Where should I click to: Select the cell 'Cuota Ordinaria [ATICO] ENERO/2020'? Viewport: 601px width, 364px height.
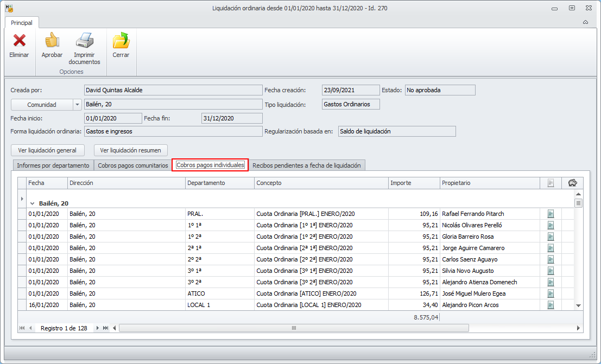[x=321, y=293]
